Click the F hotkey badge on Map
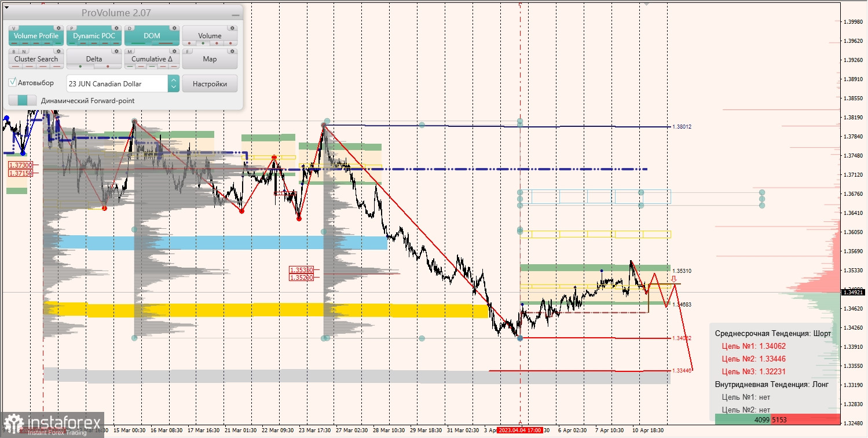The width and height of the screenshot is (868, 438). pyautogui.click(x=188, y=51)
